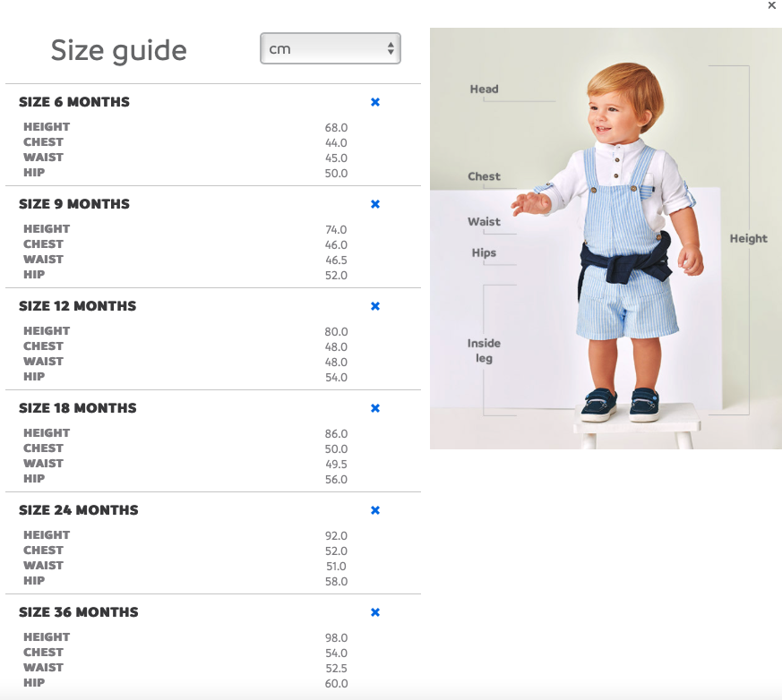The height and width of the screenshot is (700, 782).
Task: Select height value 68.0 for 6 months
Action: (x=336, y=128)
